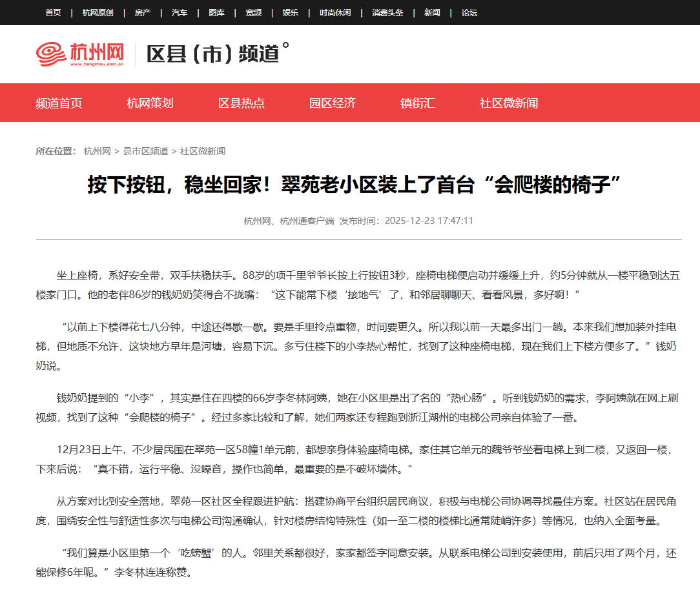This screenshot has height=590, width=700.
Task: Go to 汽车 section
Action: pyautogui.click(x=180, y=13)
